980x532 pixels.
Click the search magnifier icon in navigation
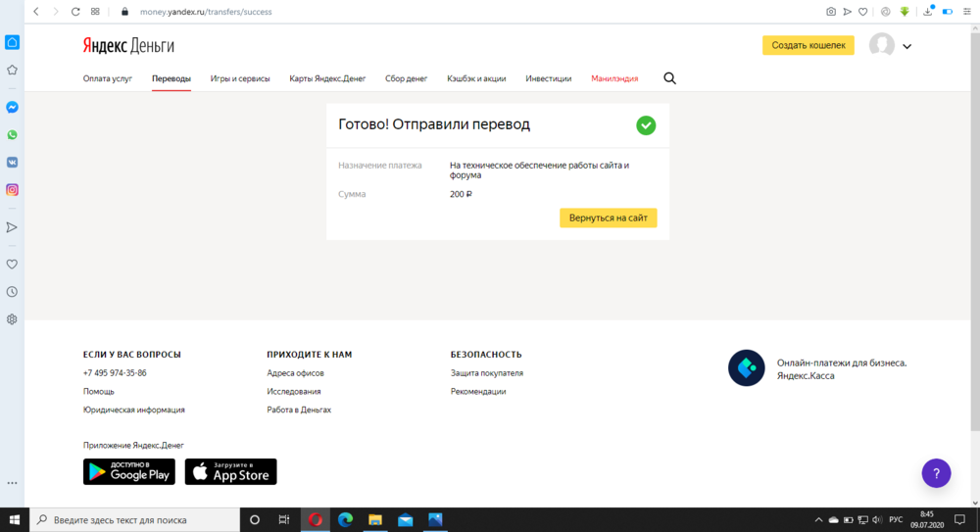click(x=669, y=78)
